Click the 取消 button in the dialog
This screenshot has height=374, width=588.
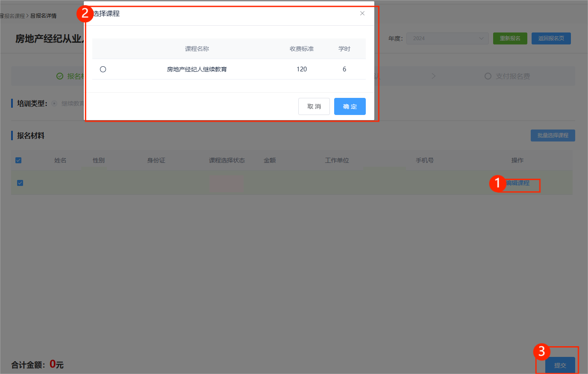[x=314, y=106]
